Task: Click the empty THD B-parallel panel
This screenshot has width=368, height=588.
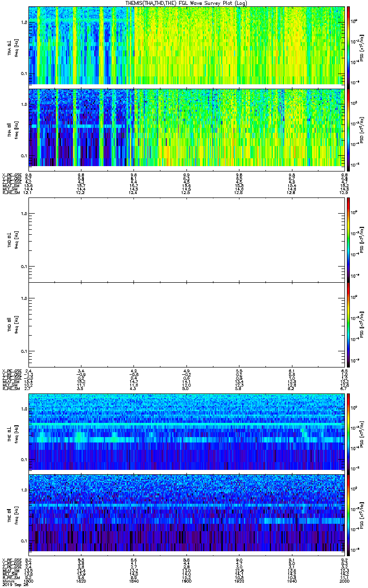Action: [187, 324]
